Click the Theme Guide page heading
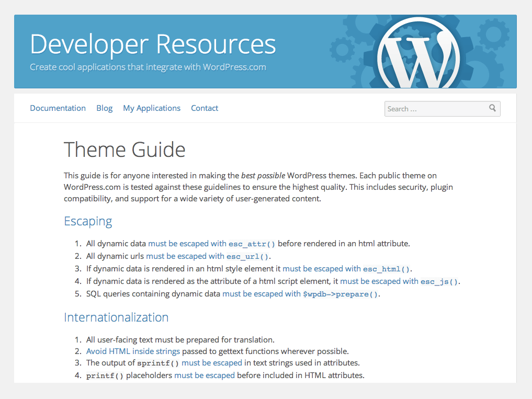The image size is (532, 399). tap(124, 150)
